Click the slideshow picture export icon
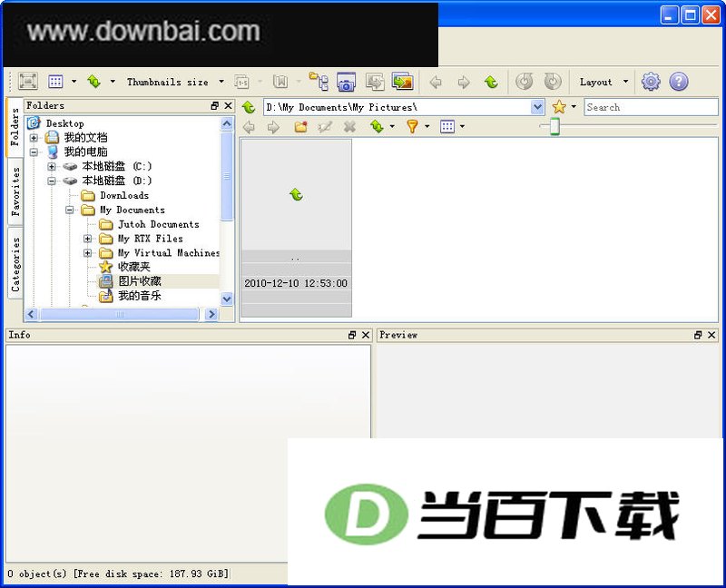The width and height of the screenshot is (726, 588). tap(402, 82)
